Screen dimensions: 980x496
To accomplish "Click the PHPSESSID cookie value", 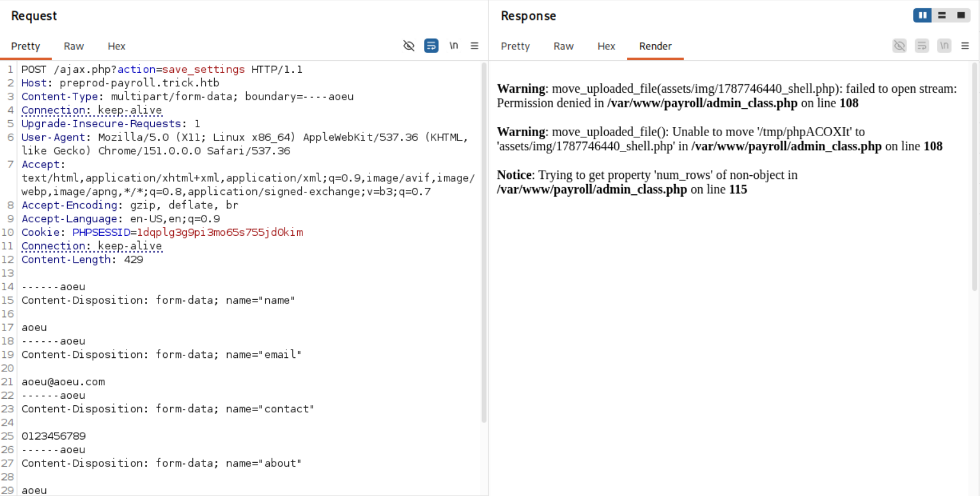I will (219, 232).
